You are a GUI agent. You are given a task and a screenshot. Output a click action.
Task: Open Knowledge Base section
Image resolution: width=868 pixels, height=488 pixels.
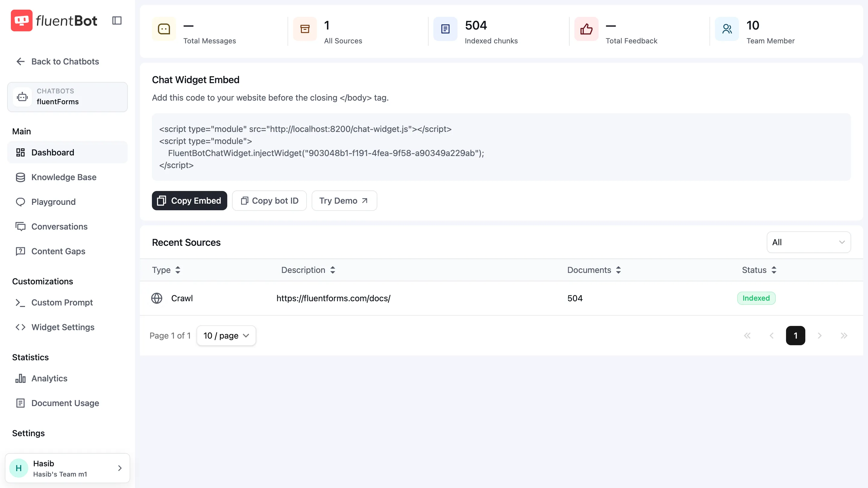(68, 177)
